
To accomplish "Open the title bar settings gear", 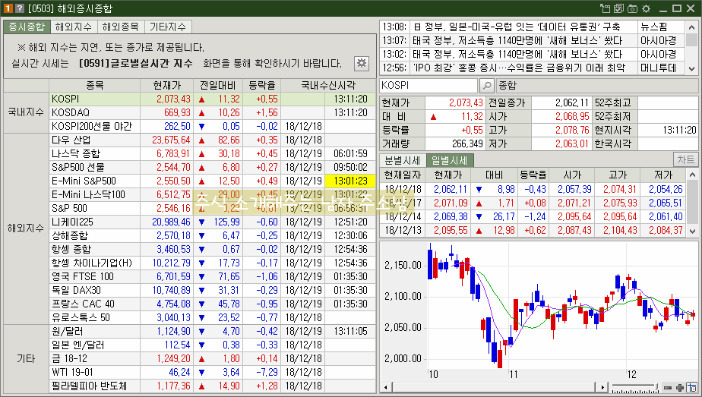I will 646,9.
